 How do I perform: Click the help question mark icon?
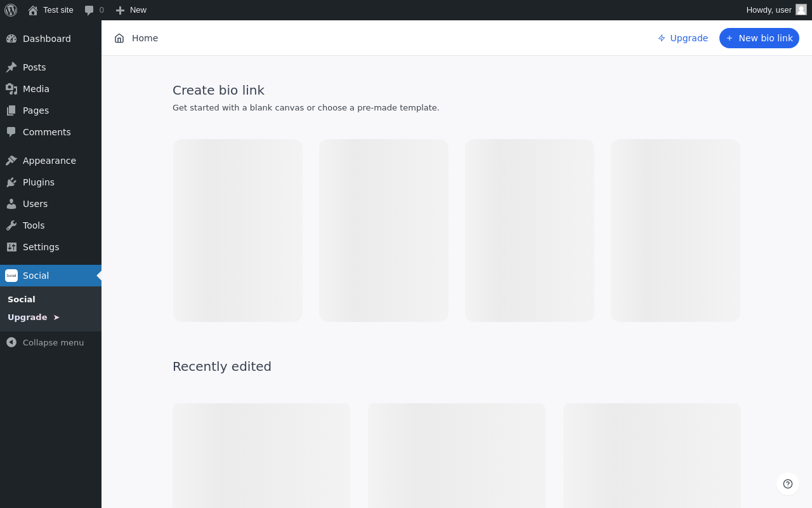click(788, 484)
